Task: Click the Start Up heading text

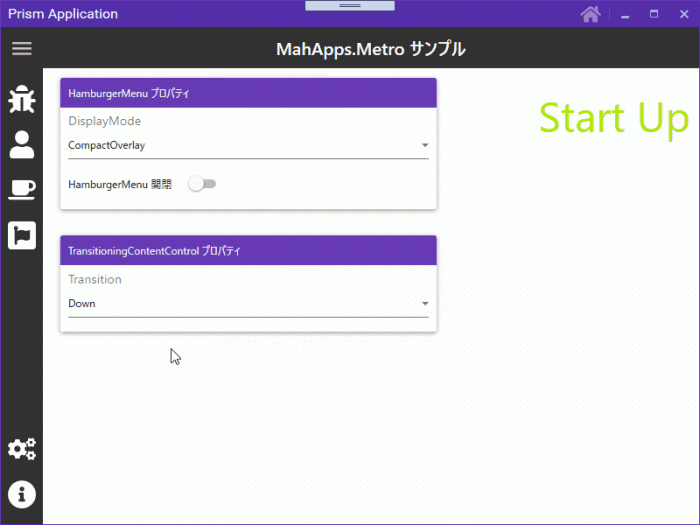Action: coord(614,118)
